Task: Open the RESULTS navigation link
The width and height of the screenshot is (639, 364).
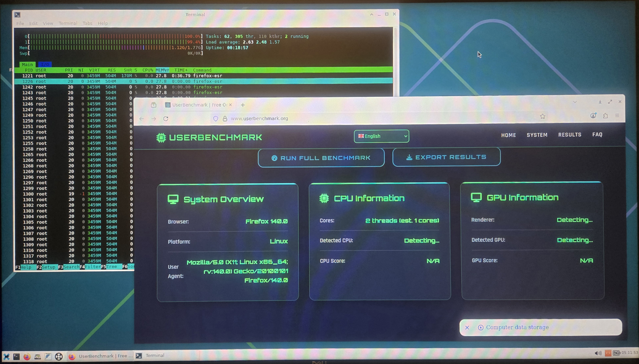Action: coord(570,135)
